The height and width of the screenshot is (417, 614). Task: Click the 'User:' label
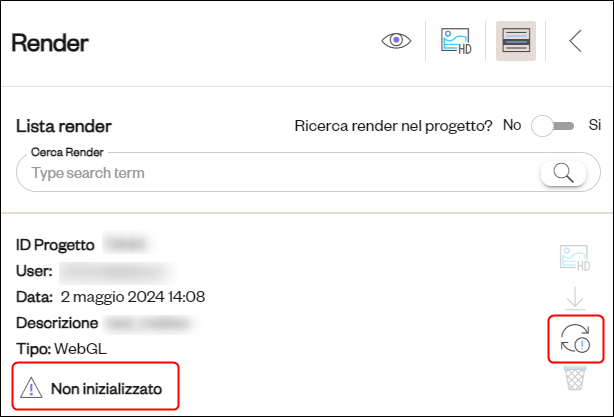tap(34, 271)
